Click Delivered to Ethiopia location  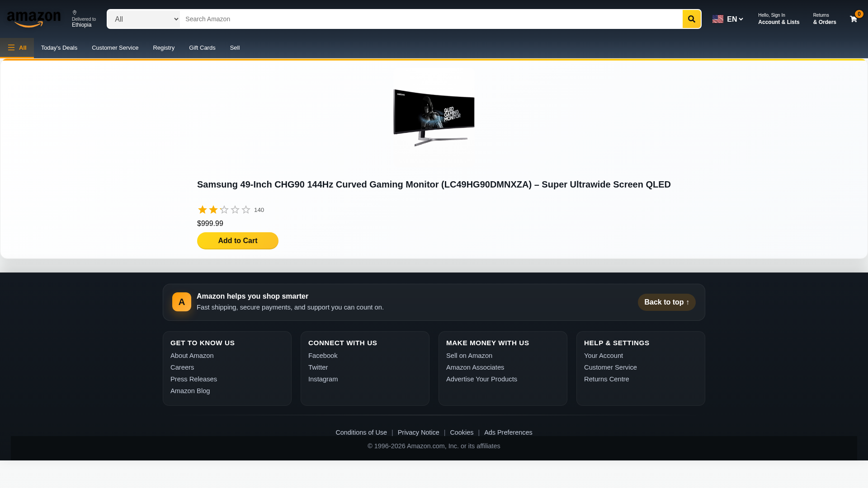tap(84, 19)
